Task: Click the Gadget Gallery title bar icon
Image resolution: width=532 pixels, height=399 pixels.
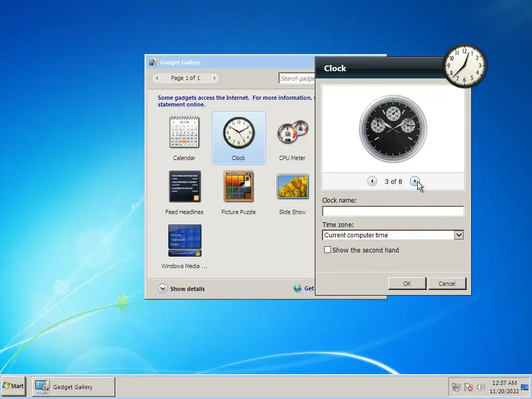Action: click(153, 62)
